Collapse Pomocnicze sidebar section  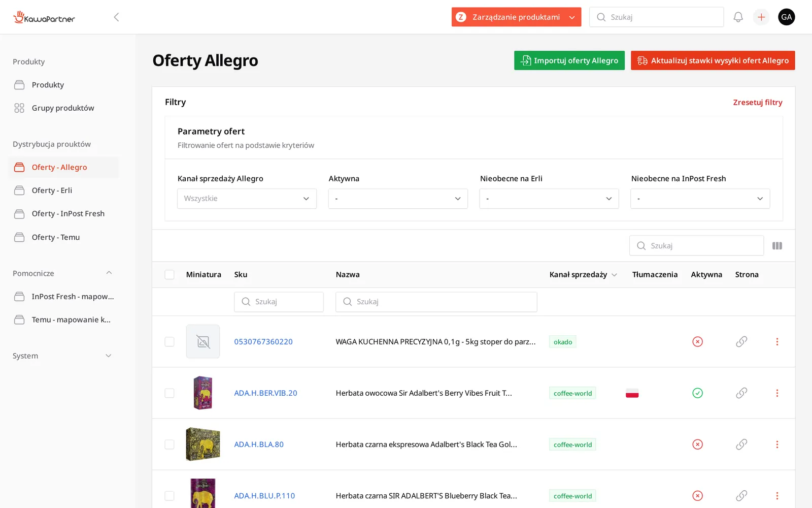click(x=109, y=273)
